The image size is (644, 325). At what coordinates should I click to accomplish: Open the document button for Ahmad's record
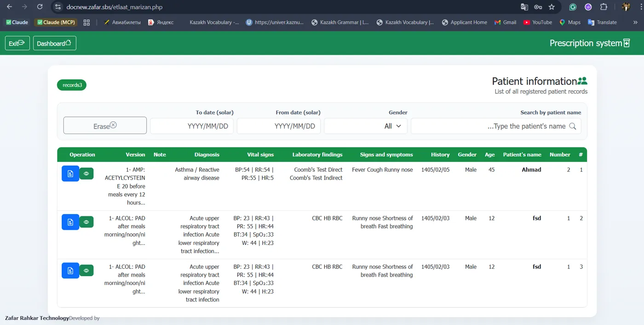pos(70,174)
